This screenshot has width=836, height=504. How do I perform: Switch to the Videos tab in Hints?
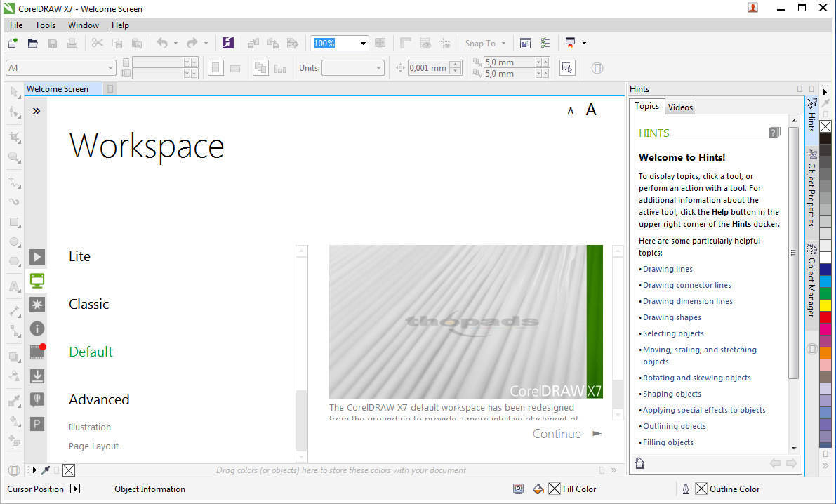tap(680, 107)
